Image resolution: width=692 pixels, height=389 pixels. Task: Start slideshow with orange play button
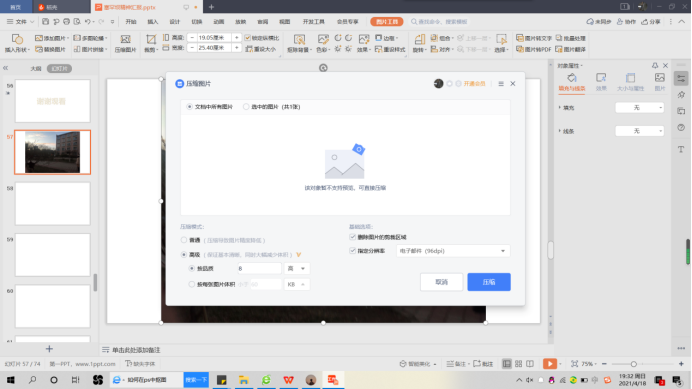549,363
